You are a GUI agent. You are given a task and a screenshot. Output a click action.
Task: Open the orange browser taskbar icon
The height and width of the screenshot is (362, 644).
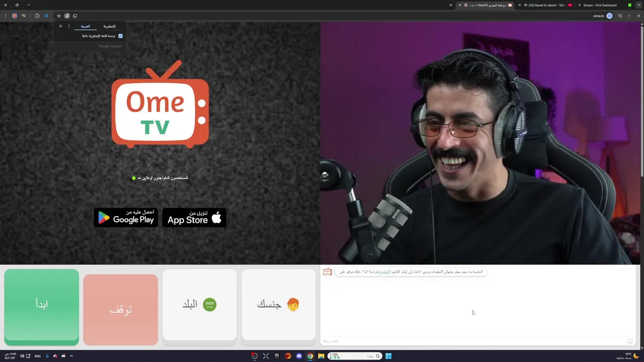288,356
